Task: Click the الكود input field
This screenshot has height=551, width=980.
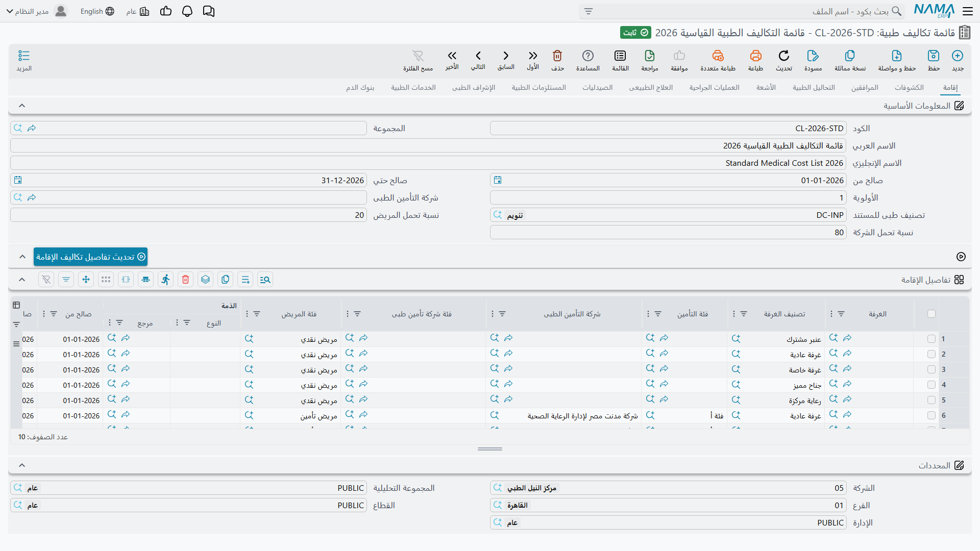Action: click(668, 128)
